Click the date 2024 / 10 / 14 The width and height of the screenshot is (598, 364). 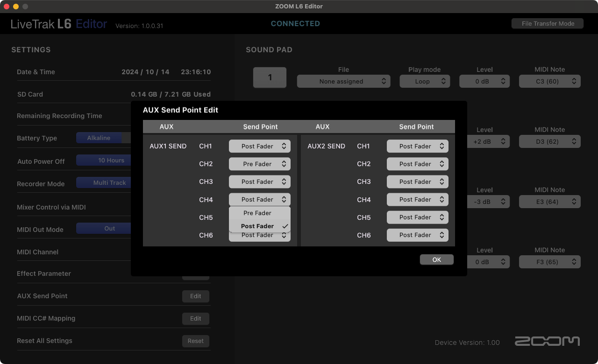(x=145, y=72)
